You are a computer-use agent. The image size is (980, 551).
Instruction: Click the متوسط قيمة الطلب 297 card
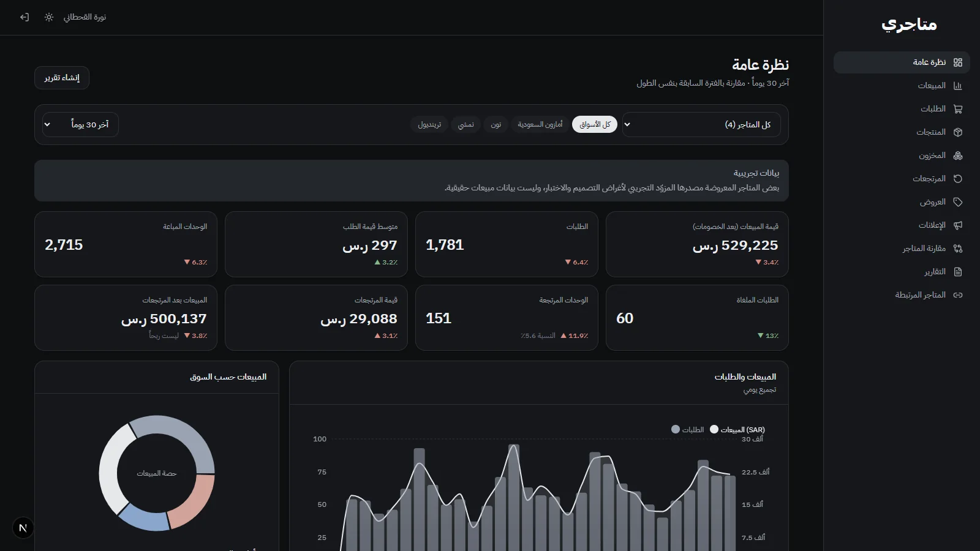[x=316, y=244]
